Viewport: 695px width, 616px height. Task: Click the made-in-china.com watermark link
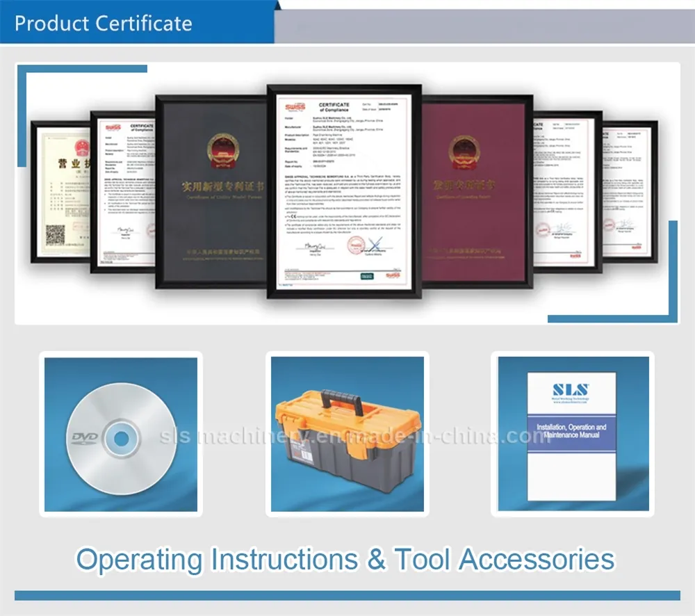click(x=354, y=437)
